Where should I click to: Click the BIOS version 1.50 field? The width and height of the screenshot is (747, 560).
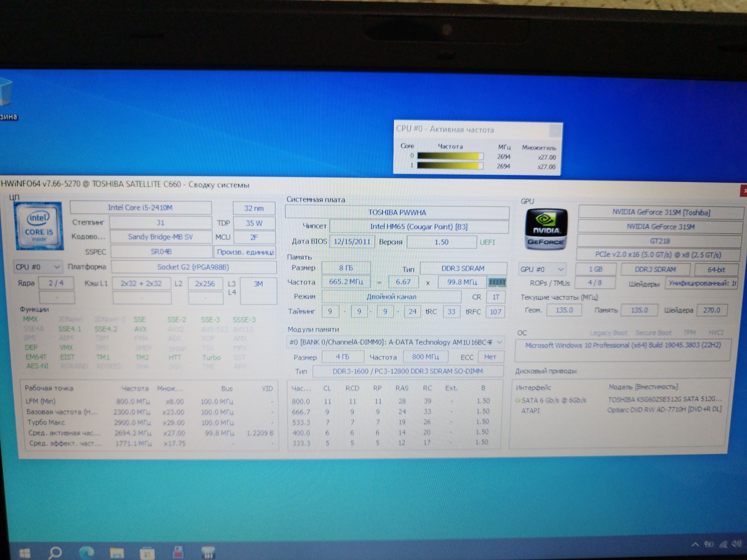[x=441, y=242]
